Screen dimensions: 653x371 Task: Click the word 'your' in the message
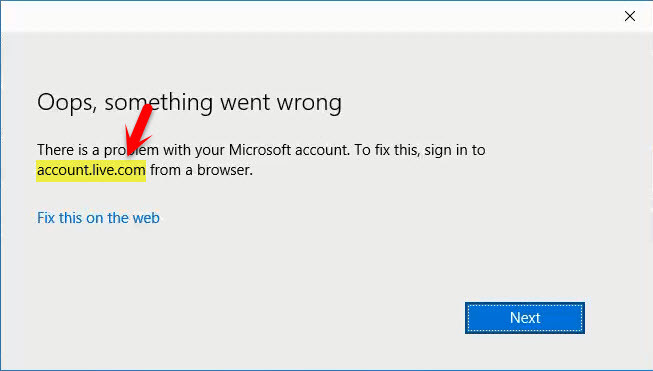click(x=209, y=151)
